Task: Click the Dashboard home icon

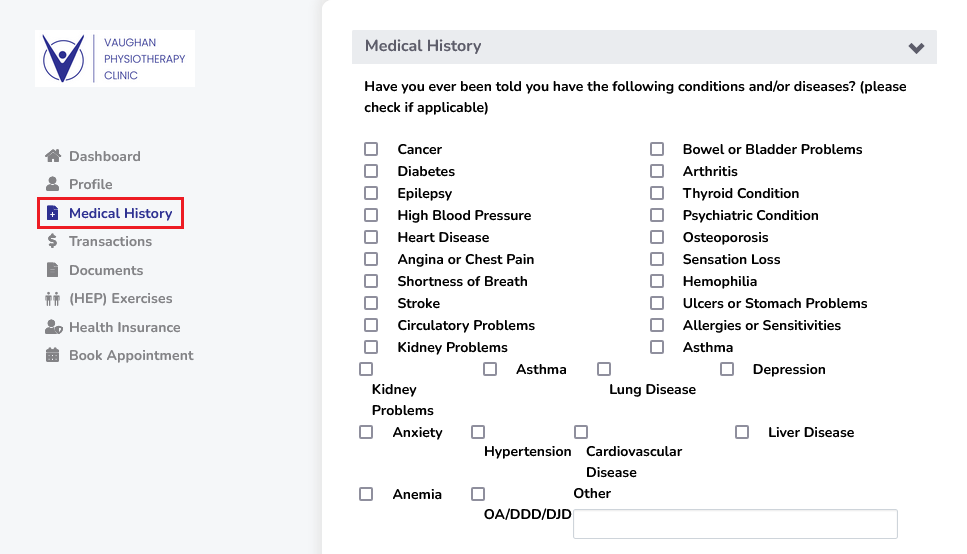Action: pyautogui.click(x=53, y=156)
